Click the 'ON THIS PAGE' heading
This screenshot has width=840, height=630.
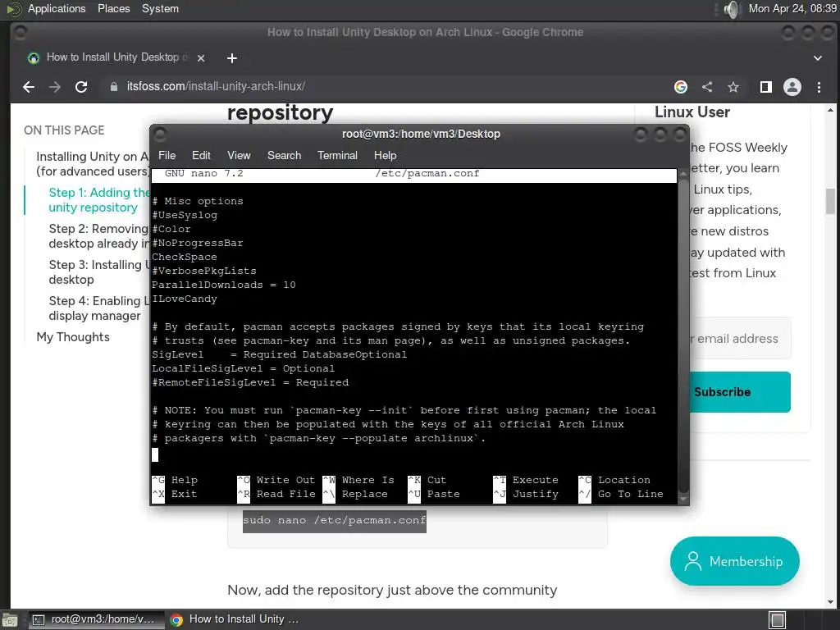coord(64,130)
